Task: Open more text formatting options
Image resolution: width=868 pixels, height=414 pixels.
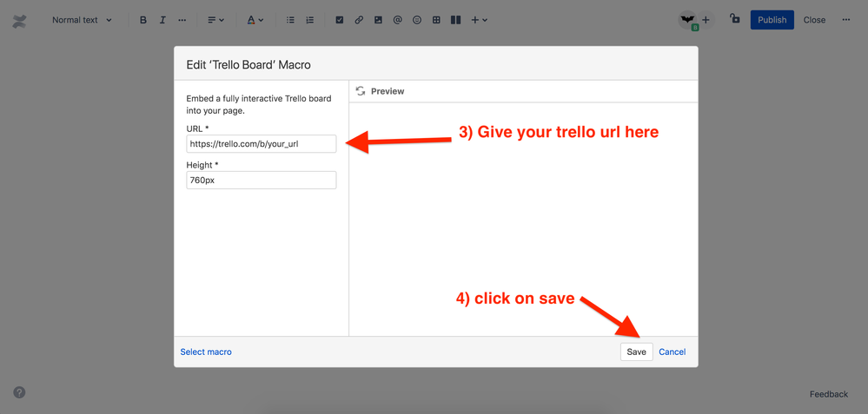Action: point(182,20)
